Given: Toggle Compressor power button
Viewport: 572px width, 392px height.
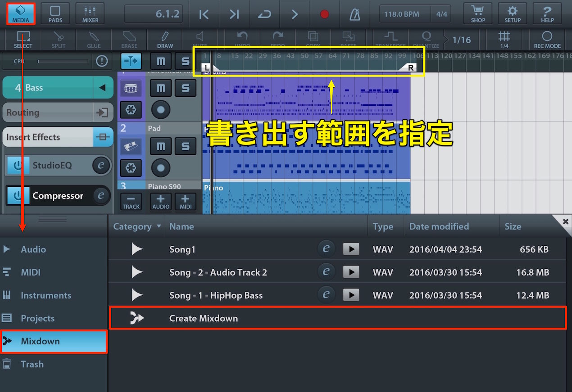Looking at the screenshot, I should [x=18, y=196].
